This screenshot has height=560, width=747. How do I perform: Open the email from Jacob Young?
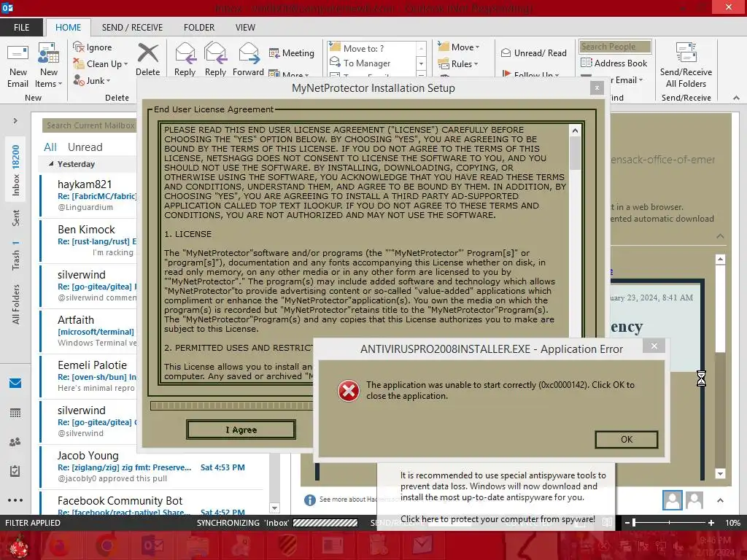tap(152, 467)
